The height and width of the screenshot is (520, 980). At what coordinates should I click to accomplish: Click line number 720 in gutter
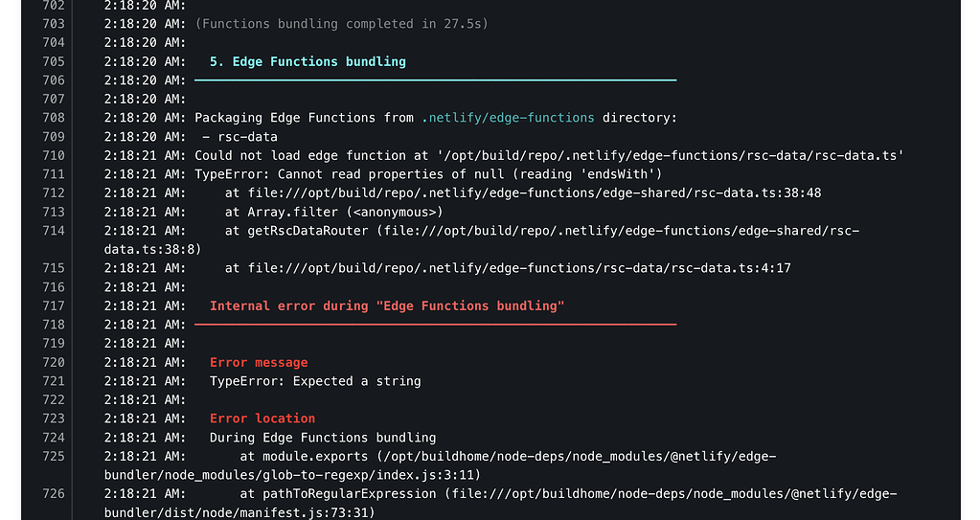click(x=53, y=362)
